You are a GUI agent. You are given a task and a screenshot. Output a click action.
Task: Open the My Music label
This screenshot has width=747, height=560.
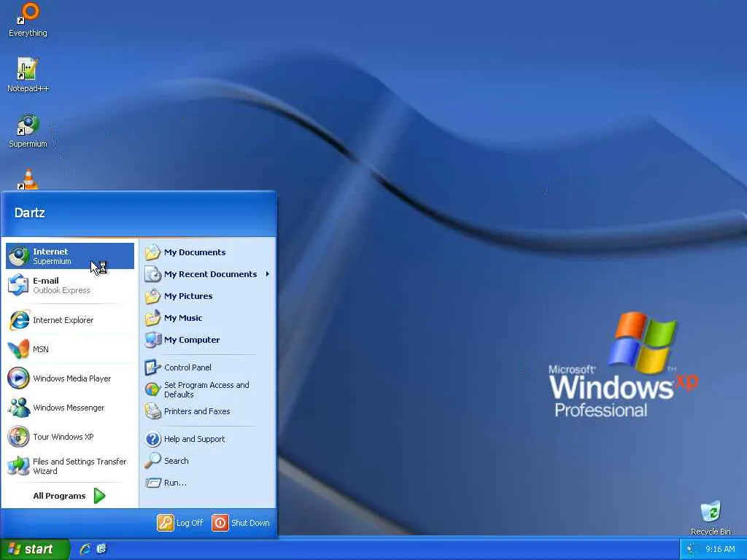(183, 318)
